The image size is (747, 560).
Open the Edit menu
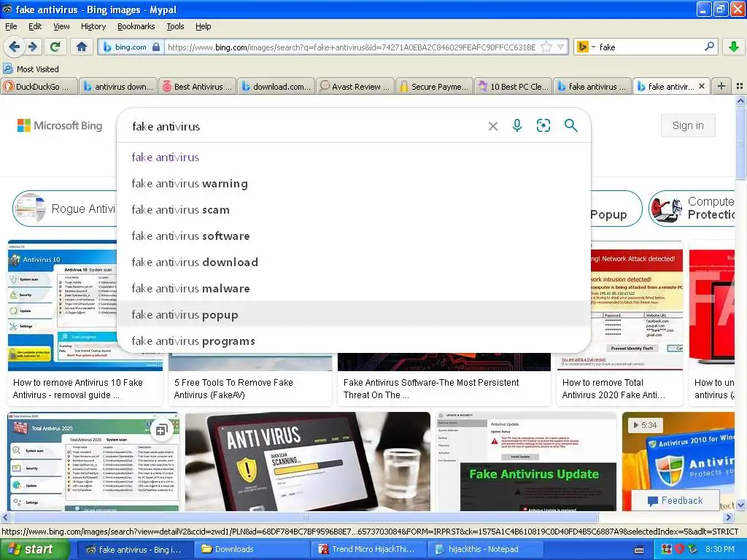(35, 26)
